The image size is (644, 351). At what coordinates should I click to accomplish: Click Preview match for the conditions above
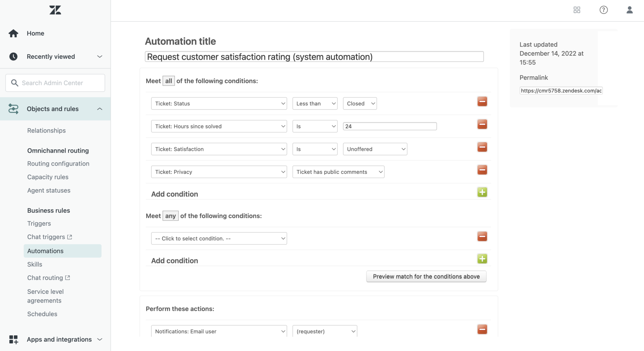pyautogui.click(x=426, y=277)
